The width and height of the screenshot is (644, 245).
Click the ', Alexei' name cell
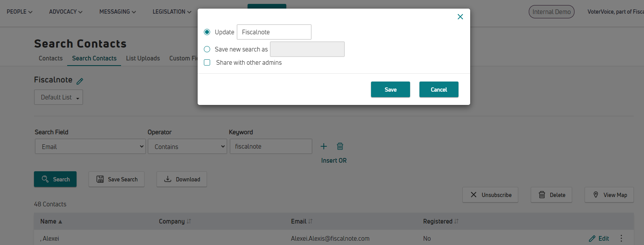(50, 238)
